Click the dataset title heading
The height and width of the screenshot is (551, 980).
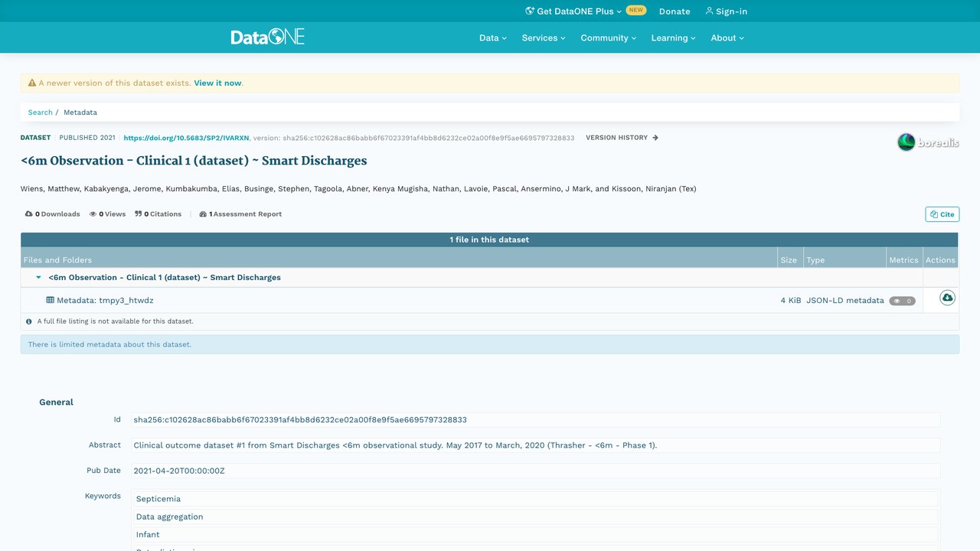click(194, 161)
